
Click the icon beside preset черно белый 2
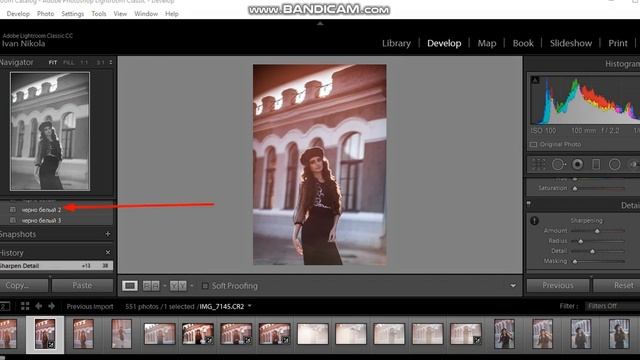(x=13, y=209)
